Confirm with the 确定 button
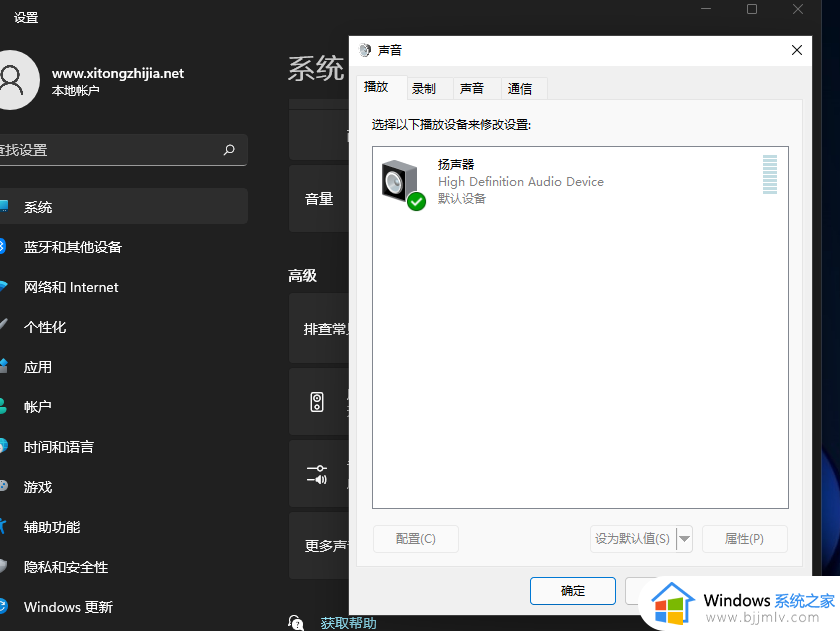The height and width of the screenshot is (631, 840). point(573,591)
